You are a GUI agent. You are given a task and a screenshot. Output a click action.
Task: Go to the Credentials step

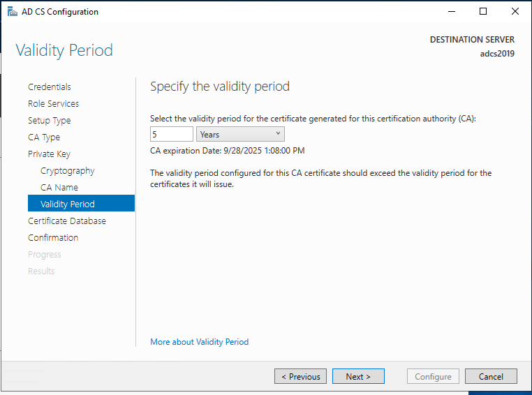(x=49, y=87)
